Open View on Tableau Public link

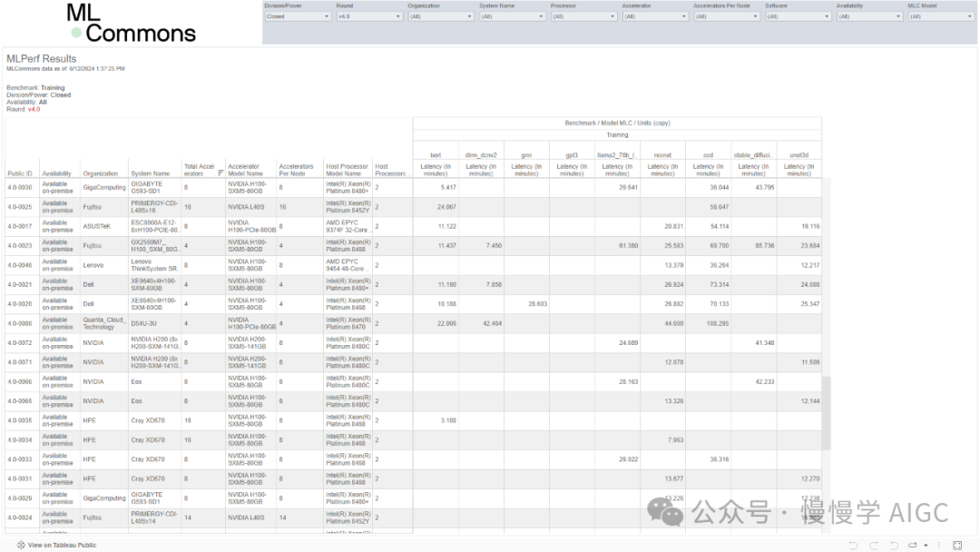click(x=62, y=545)
